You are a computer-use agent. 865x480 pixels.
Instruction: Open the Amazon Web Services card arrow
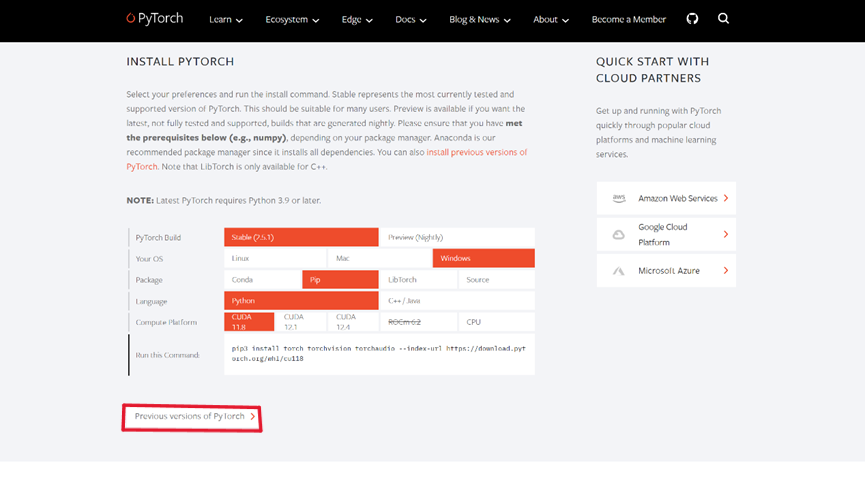pyautogui.click(x=726, y=198)
